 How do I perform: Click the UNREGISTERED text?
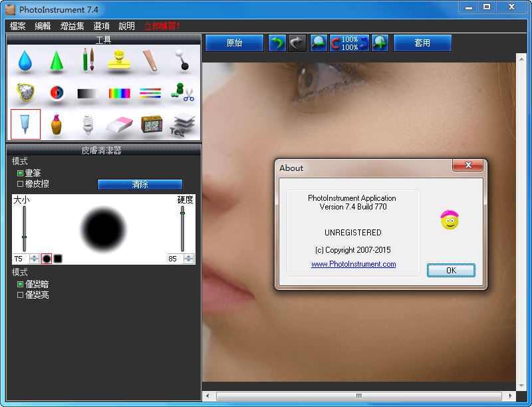click(353, 233)
